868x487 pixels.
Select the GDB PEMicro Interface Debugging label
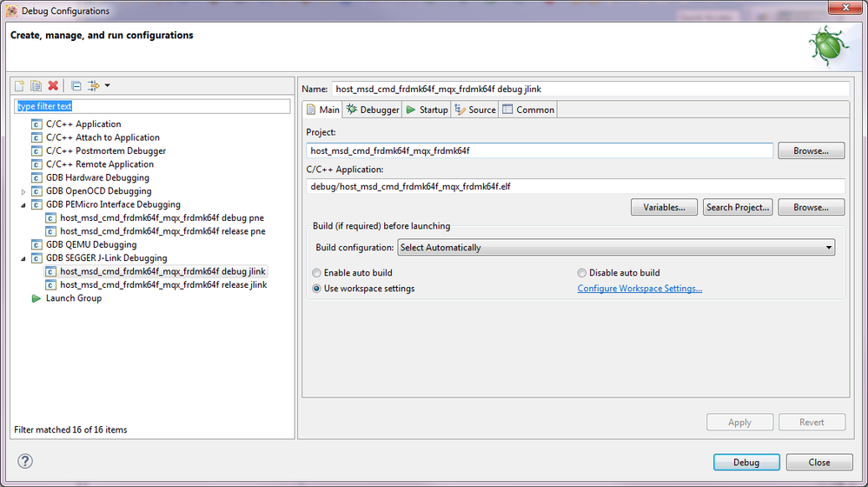click(x=113, y=204)
